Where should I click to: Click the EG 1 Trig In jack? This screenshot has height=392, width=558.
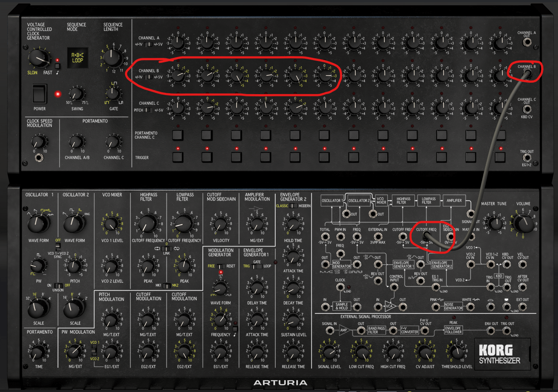pos(436,287)
